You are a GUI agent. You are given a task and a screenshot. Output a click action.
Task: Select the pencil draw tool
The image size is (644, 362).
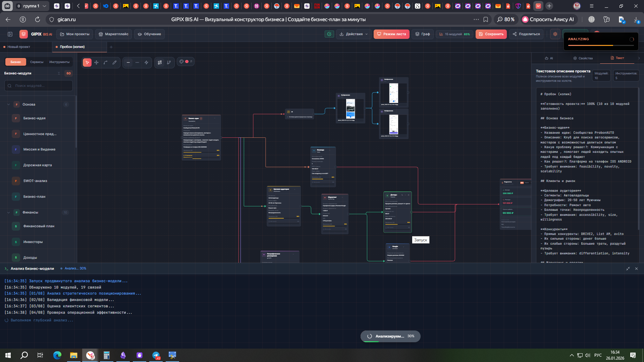[114, 62]
